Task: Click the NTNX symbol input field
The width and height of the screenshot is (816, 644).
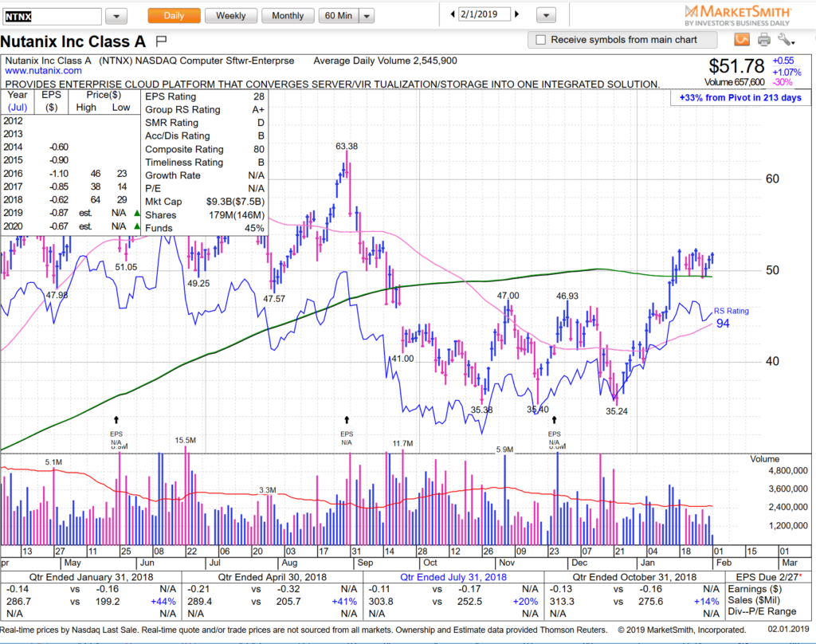Action: point(51,16)
